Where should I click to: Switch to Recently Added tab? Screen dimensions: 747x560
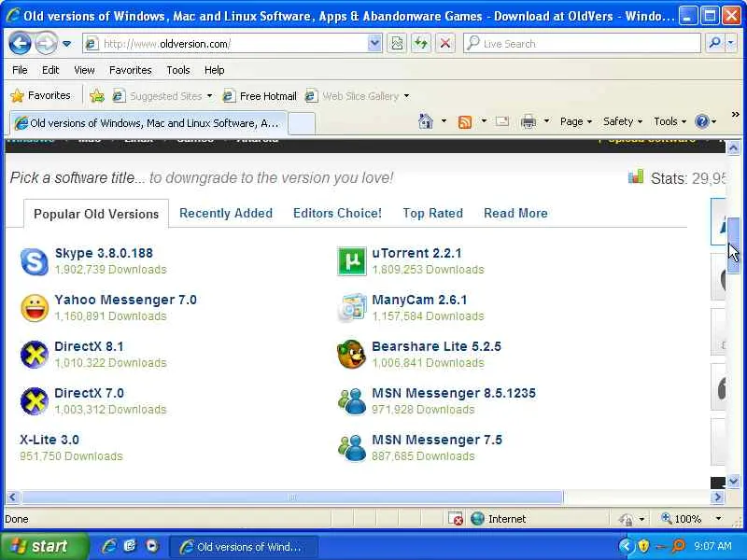(226, 213)
